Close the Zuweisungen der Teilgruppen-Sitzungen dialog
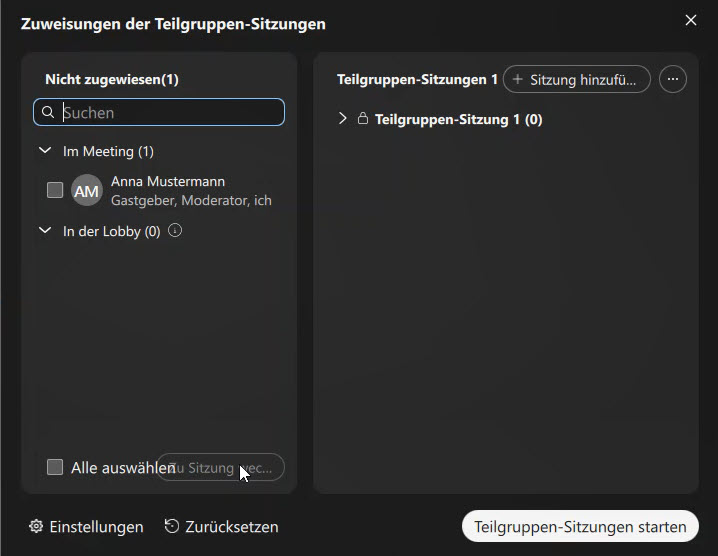Image resolution: width=718 pixels, height=556 pixels. [x=691, y=20]
